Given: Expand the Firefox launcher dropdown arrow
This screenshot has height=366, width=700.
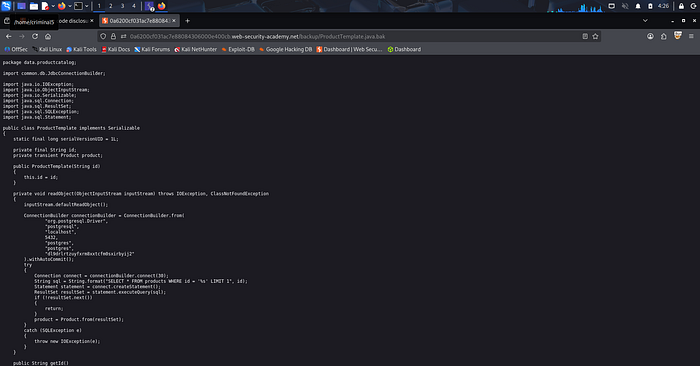Looking at the screenshot, I should [x=70, y=6].
